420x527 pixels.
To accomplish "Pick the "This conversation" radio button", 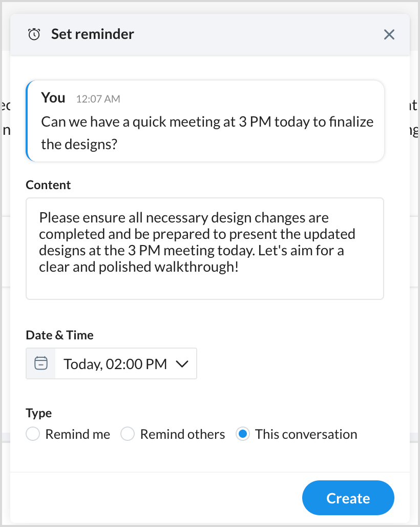I will [x=243, y=434].
